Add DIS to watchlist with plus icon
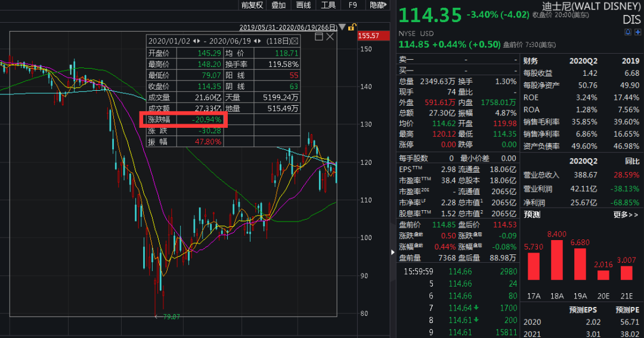The height and width of the screenshot is (338, 644). pos(638,32)
